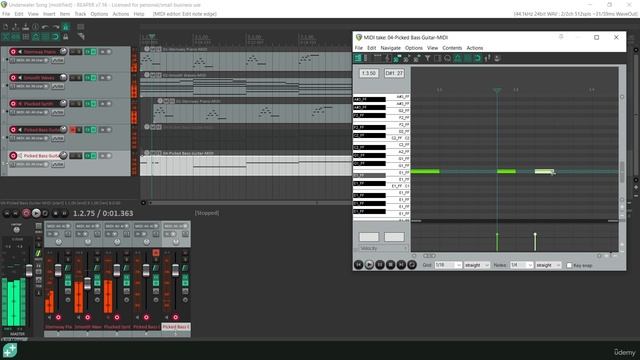The height and width of the screenshot is (360, 640).
Task: Enable the Key snap checkbox
Action: (569, 265)
